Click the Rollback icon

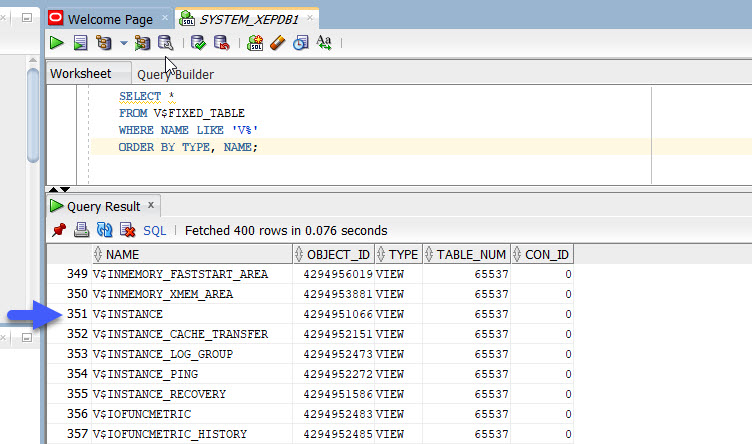coord(222,43)
